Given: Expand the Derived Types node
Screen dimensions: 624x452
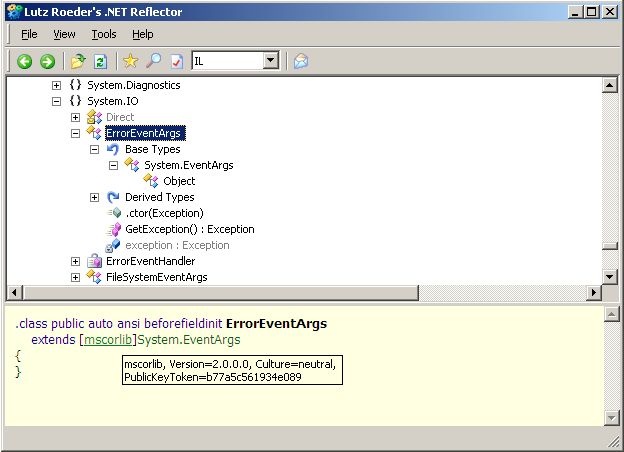Looking at the screenshot, I should [94, 197].
